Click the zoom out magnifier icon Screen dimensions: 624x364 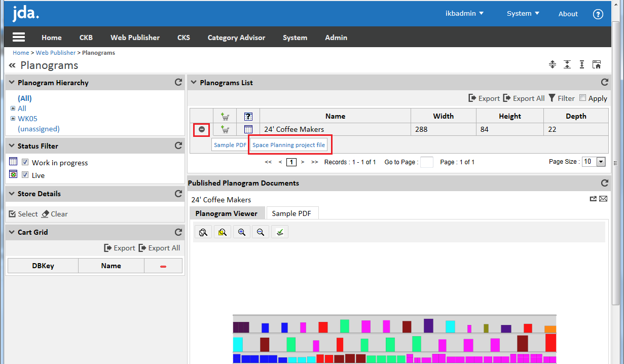click(x=261, y=232)
